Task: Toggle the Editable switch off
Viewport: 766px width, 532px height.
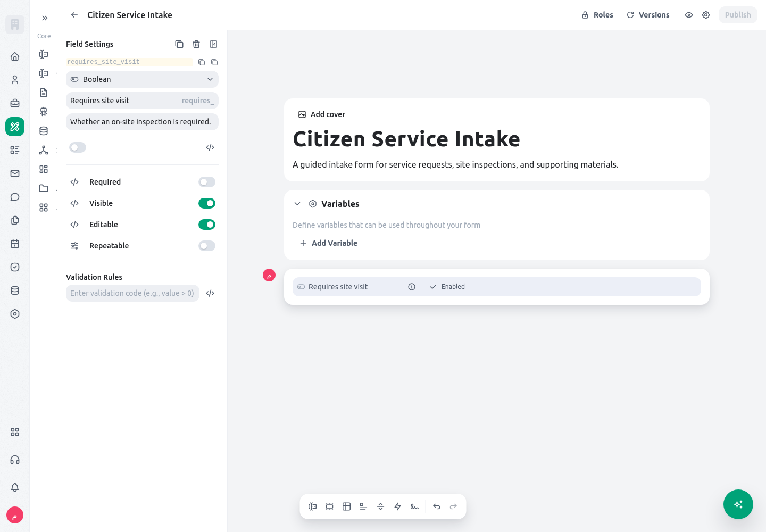Action: (x=207, y=225)
